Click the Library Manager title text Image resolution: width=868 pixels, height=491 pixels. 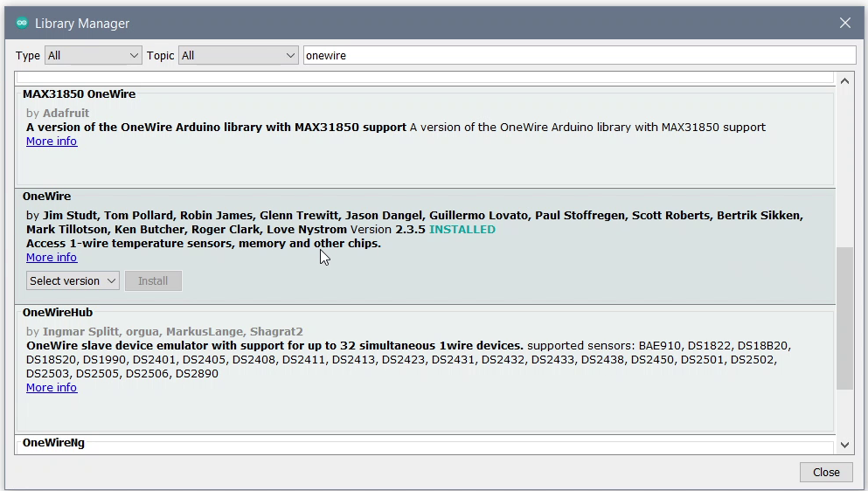click(x=82, y=24)
